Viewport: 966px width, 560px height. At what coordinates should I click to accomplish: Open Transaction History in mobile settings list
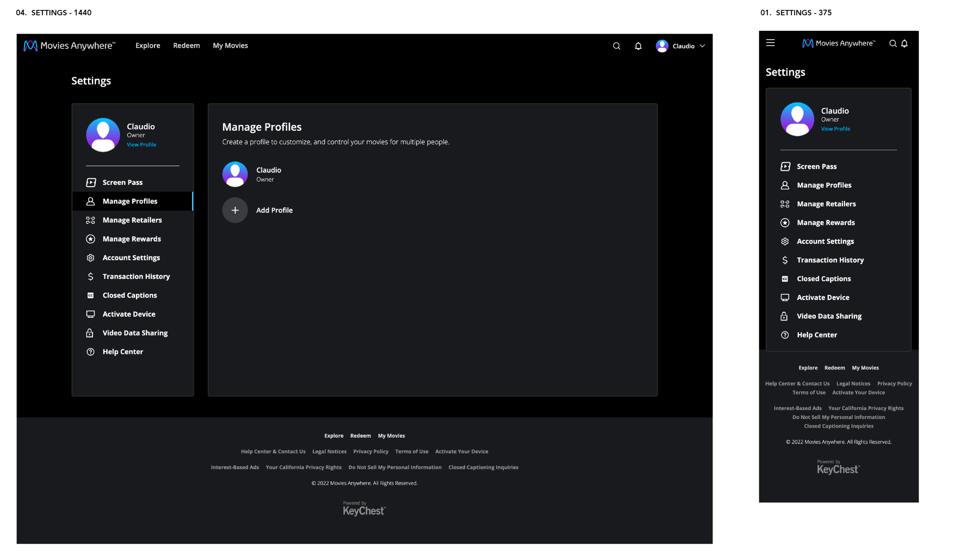[830, 260]
